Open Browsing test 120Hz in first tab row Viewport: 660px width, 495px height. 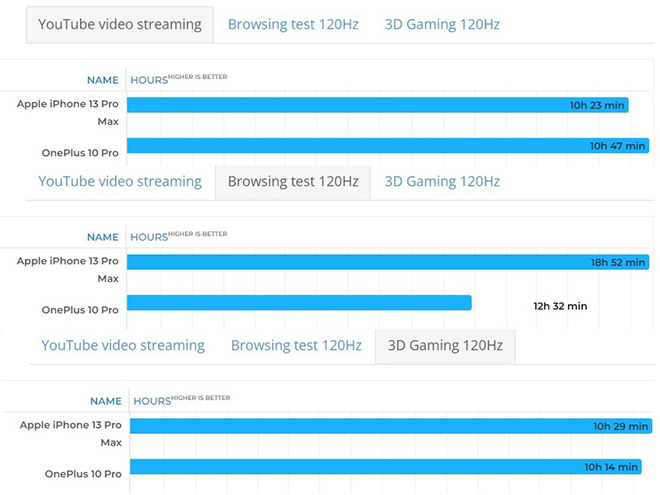pyautogui.click(x=293, y=24)
